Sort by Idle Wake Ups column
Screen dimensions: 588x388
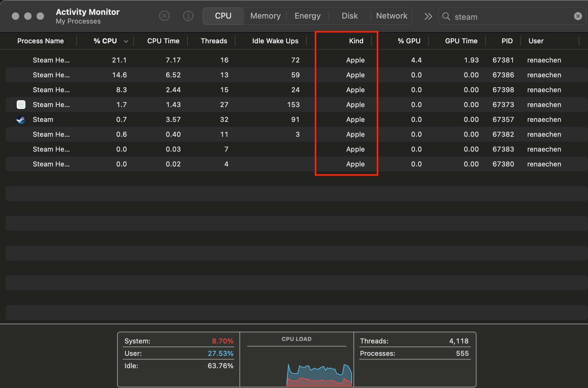coord(275,41)
